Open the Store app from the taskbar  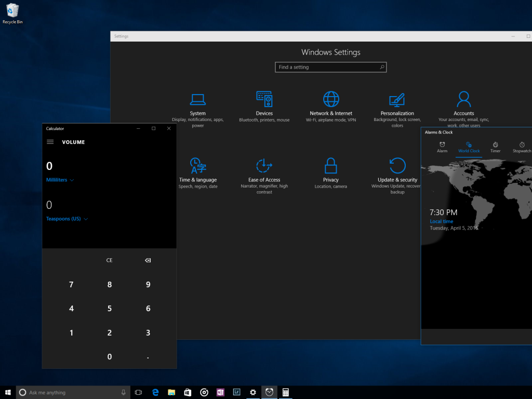point(188,392)
